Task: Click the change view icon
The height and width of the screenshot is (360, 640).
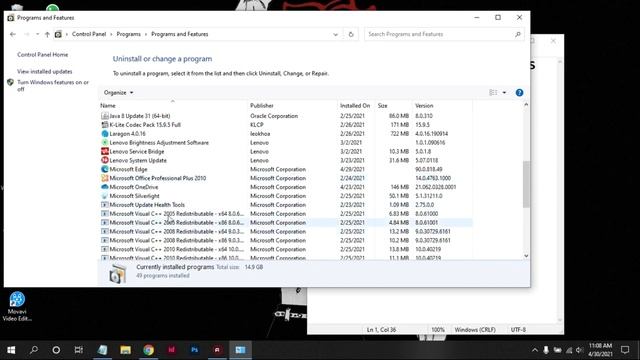Action: 493,93
